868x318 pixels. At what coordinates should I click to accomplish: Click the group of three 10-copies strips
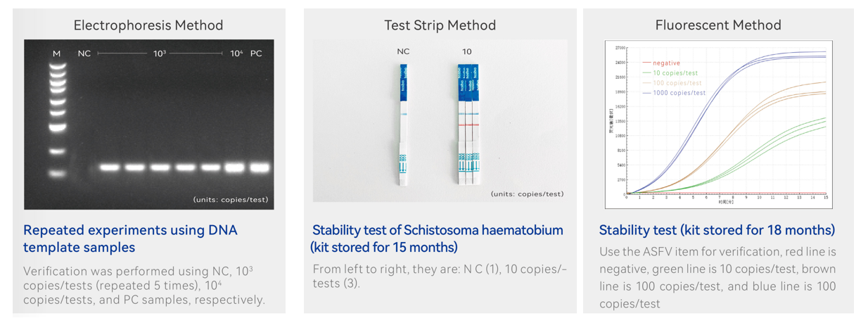468,125
